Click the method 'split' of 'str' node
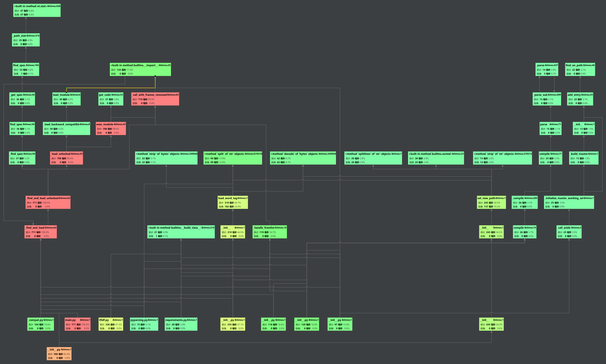The image size is (606, 364). tap(233, 158)
